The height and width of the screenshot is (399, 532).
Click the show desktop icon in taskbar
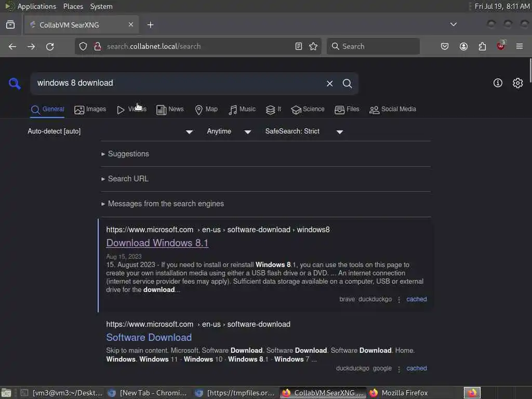[6, 393]
